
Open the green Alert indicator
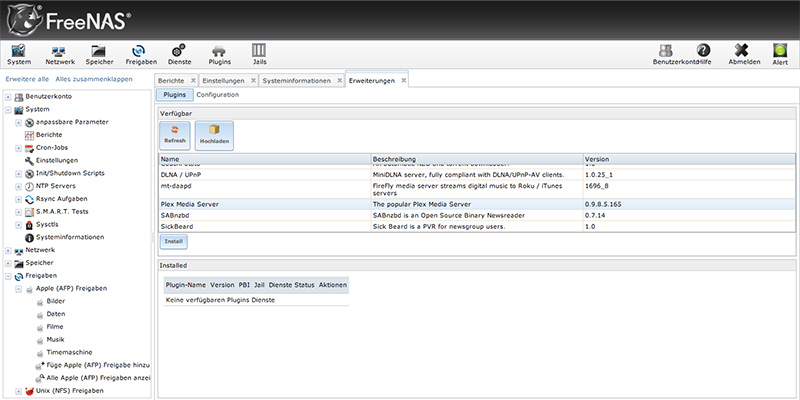point(780,55)
